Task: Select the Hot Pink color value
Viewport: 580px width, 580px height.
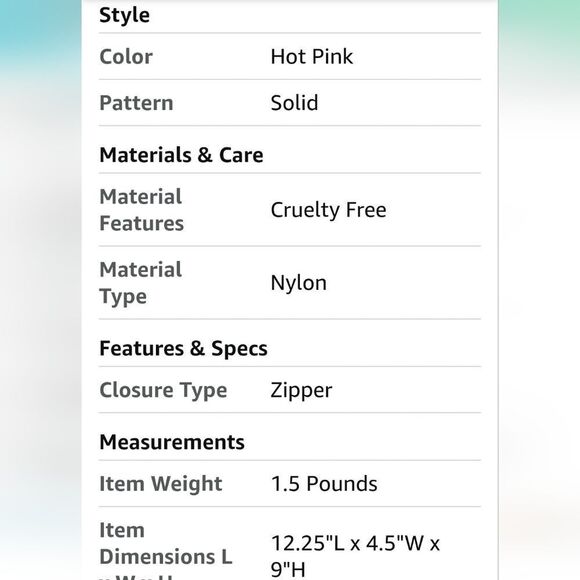Action: [x=312, y=57]
